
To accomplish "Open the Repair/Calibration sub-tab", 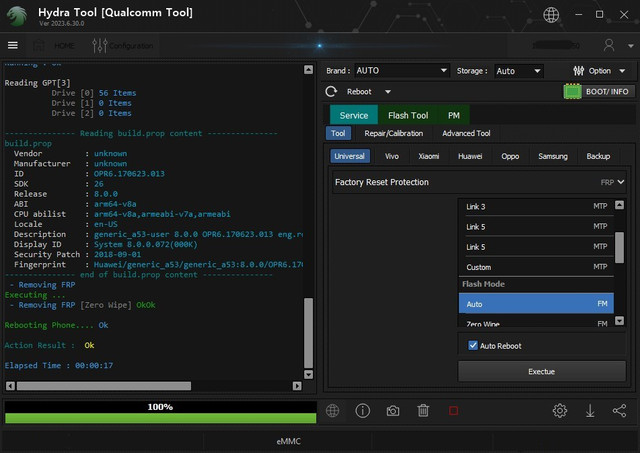I will [393, 133].
